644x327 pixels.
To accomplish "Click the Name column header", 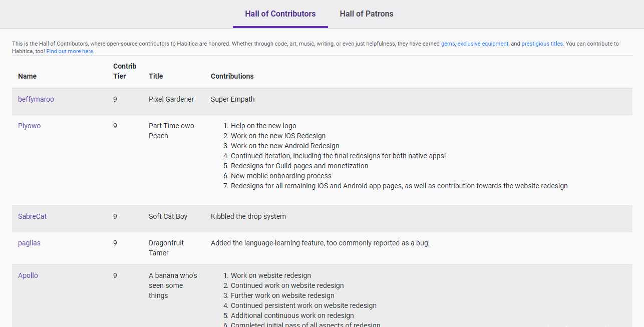I will [x=27, y=76].
